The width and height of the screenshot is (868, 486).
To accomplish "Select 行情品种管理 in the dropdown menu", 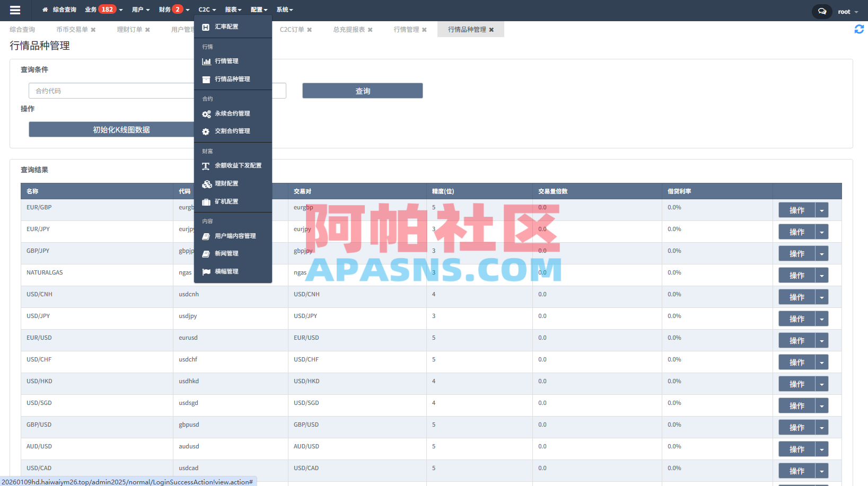I will [x=233, y=79].
